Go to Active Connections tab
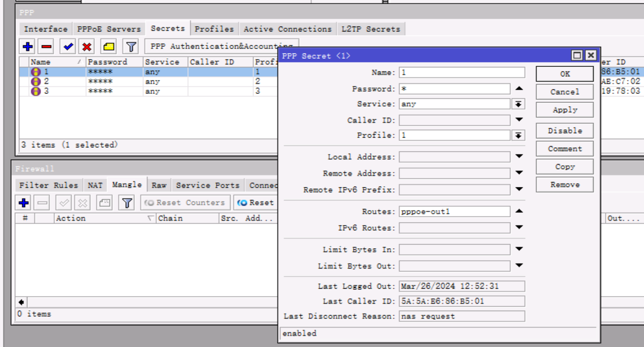Screen dimensions: 644x347 288,29
